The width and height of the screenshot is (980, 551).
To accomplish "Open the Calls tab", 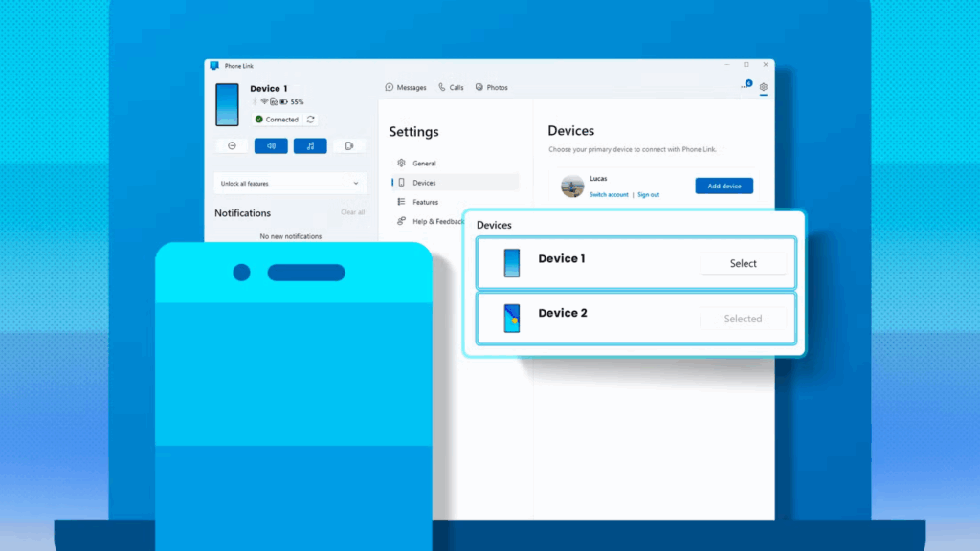I will coord(451,87).
